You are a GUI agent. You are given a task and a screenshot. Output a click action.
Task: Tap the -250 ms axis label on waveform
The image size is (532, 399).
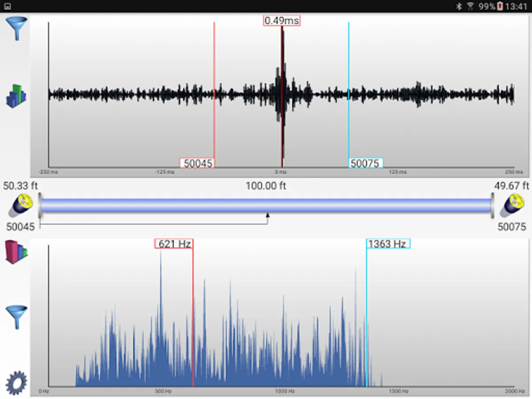tap(48, 172)
